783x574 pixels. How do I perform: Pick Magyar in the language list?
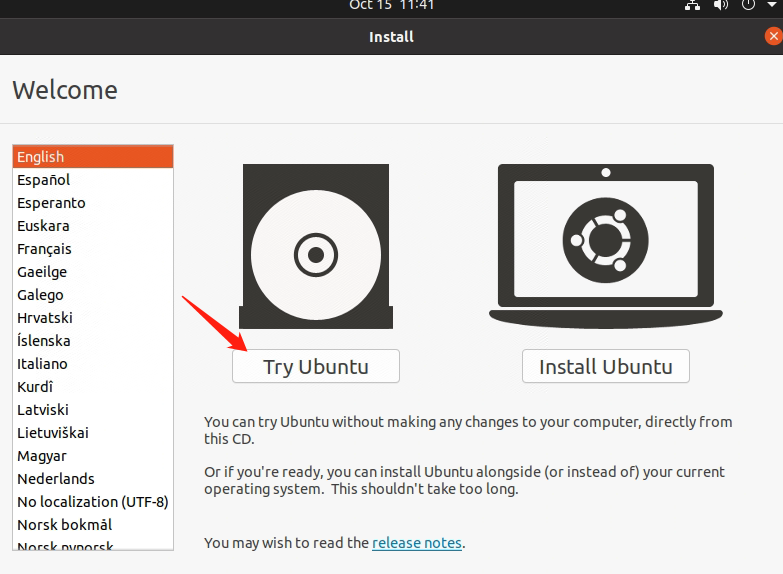click(x=93, y=455)
